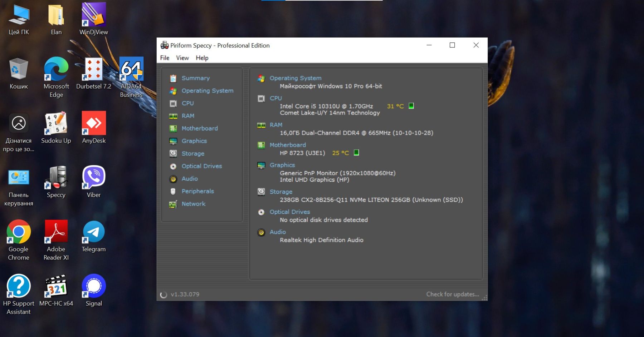Select the Microsoft Edge desktop shortcut

click(x=56, y=77)
